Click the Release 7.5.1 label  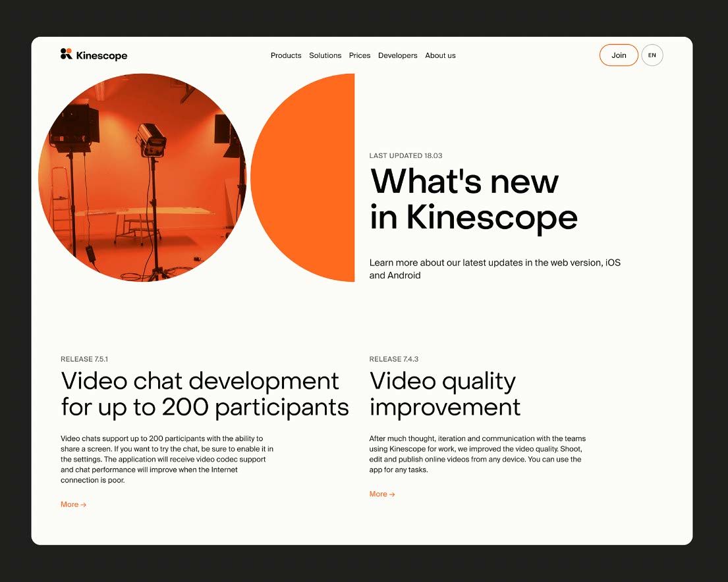coord(84,359)
